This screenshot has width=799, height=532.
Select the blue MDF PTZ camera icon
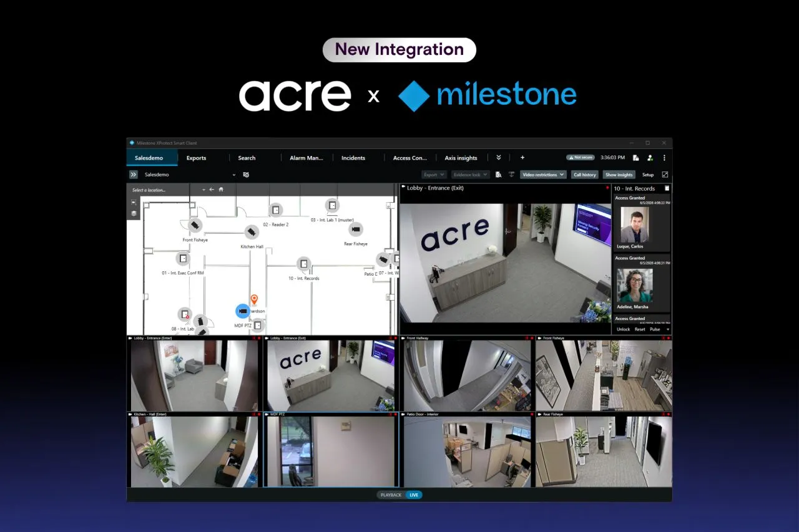click(x=242, y=311)
